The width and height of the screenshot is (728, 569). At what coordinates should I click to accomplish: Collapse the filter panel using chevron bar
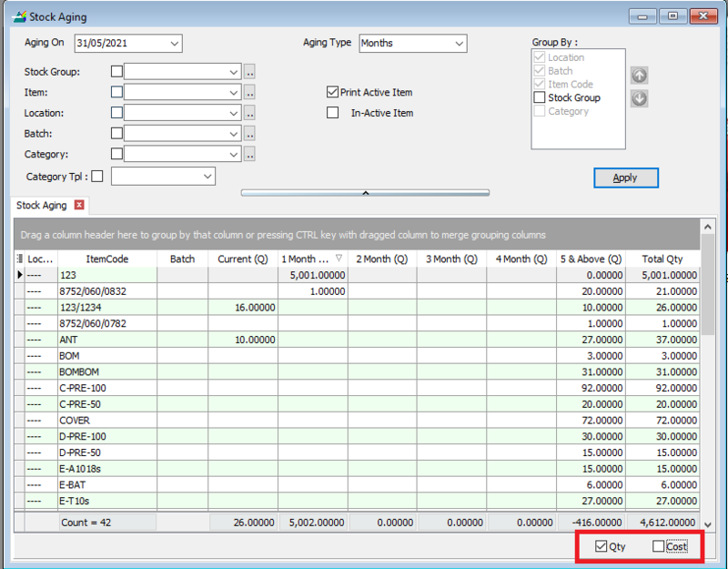pyautogui.click(x=365, y=193)
